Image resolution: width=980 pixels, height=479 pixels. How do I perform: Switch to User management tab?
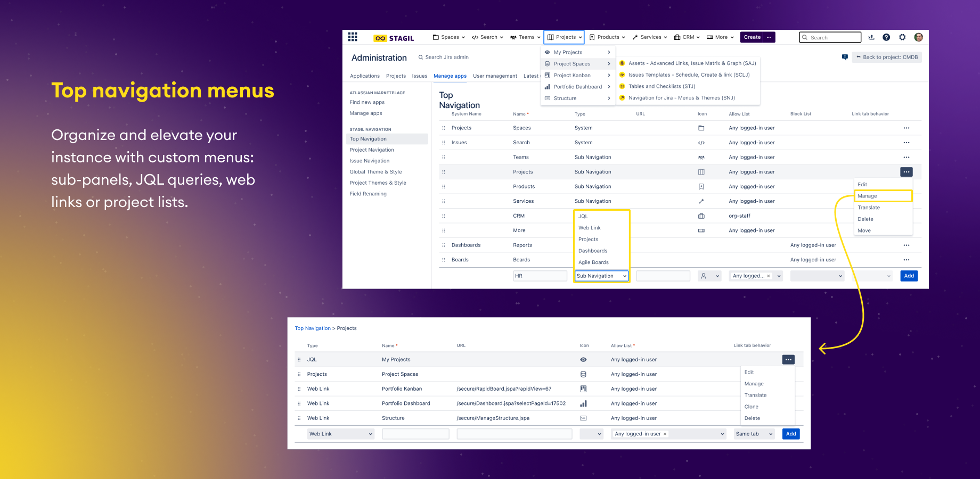(x=495, y=76)
